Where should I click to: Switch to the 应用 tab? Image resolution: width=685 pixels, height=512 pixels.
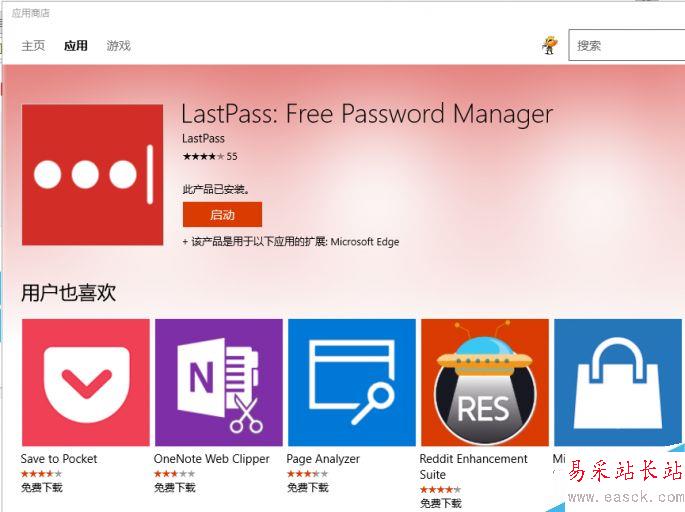pos(76,46)
